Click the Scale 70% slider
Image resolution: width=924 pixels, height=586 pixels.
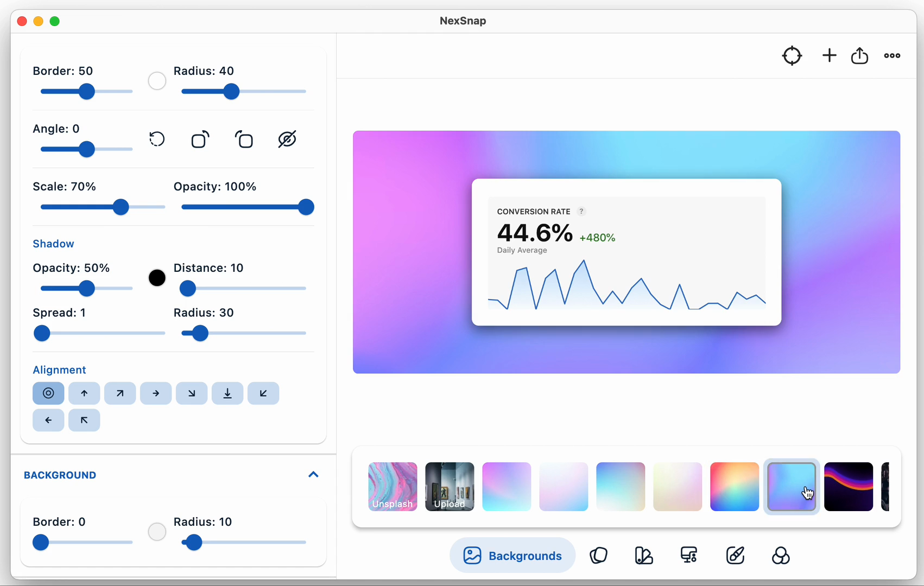[103, 207]
